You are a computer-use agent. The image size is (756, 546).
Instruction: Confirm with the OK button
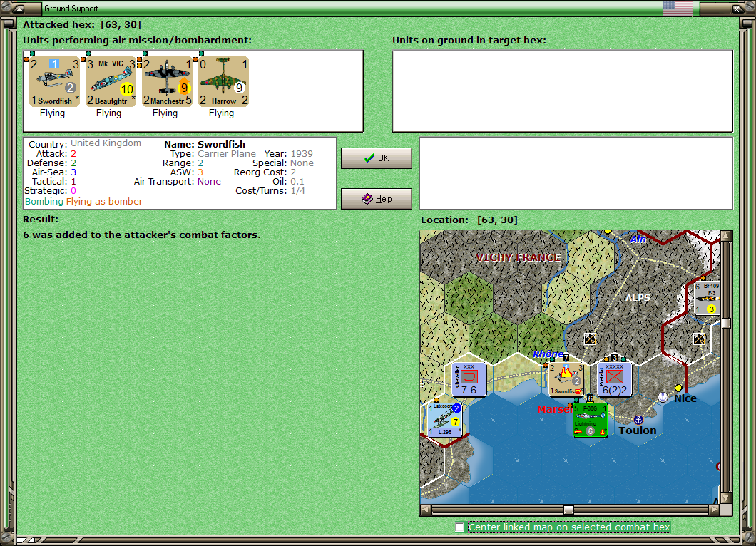(377, 158)
